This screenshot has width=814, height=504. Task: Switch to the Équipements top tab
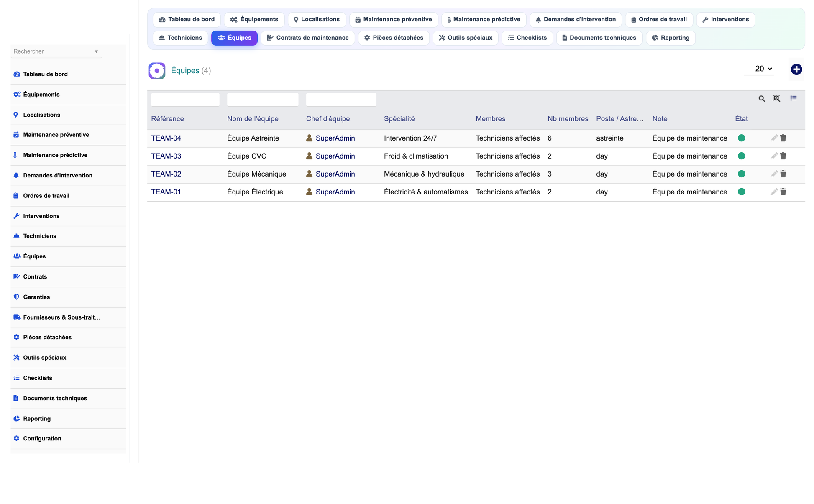point(254,20)
